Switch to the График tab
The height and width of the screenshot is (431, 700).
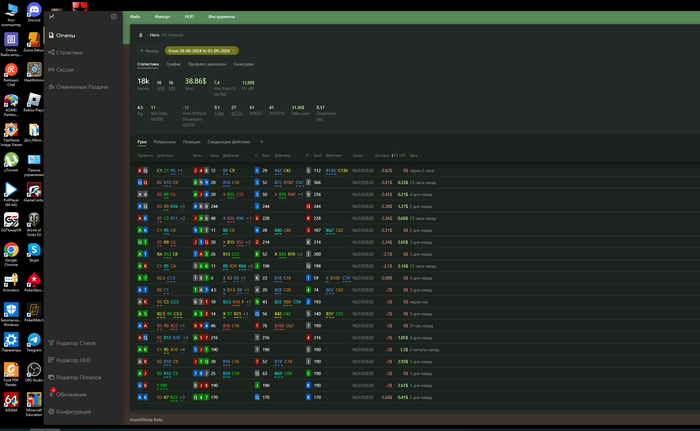pyautogui.click(x=173, y=64)
